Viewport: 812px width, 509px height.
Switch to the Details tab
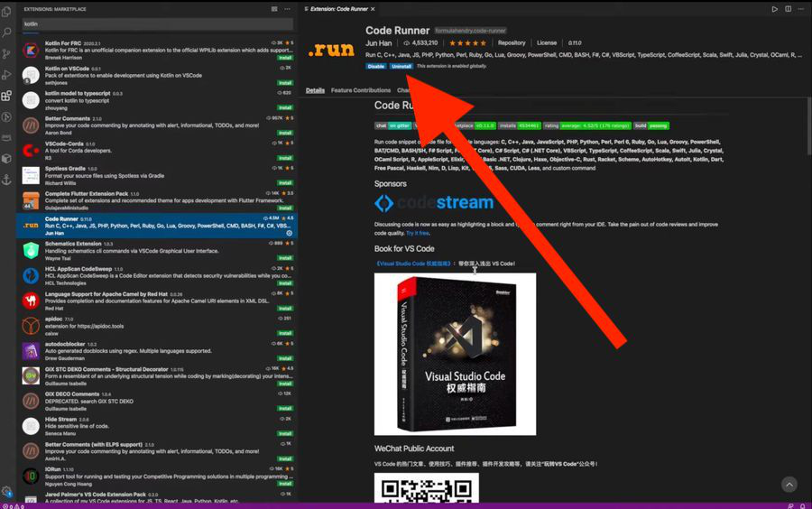(315, 90)
